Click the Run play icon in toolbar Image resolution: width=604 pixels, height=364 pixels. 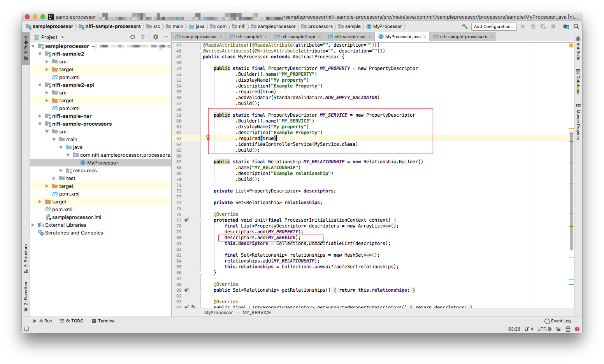(x=523, y=26)
